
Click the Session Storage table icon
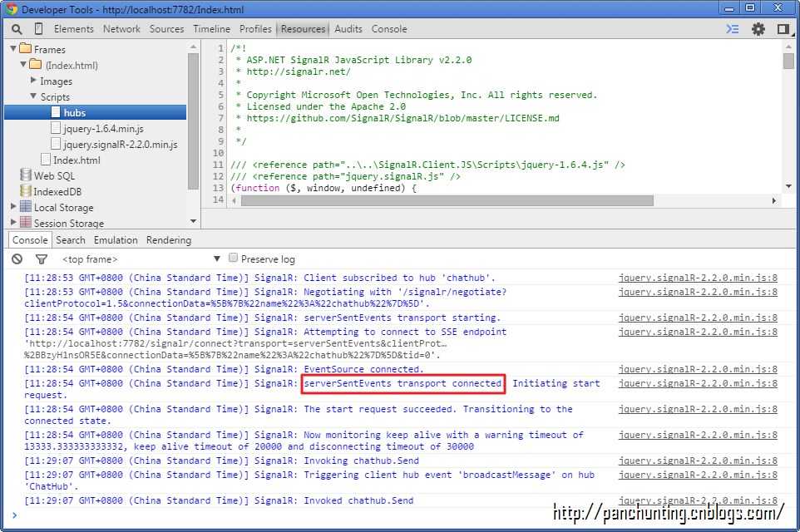click(x=26, y=223)
